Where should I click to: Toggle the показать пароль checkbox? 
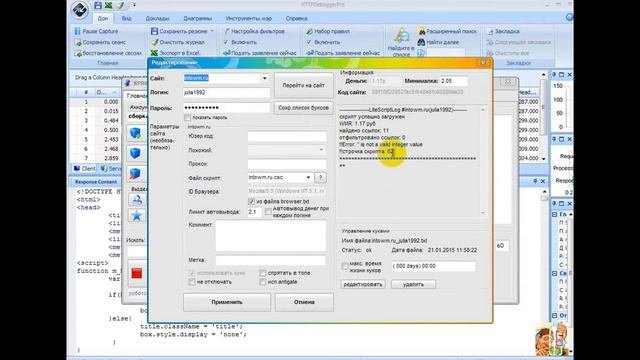point(187,118)
